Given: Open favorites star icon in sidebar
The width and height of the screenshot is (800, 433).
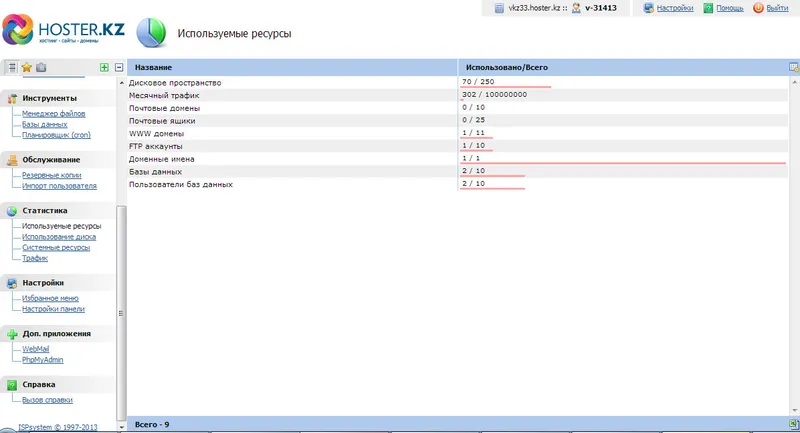Looking at the screenshot, I should [27, 67].
